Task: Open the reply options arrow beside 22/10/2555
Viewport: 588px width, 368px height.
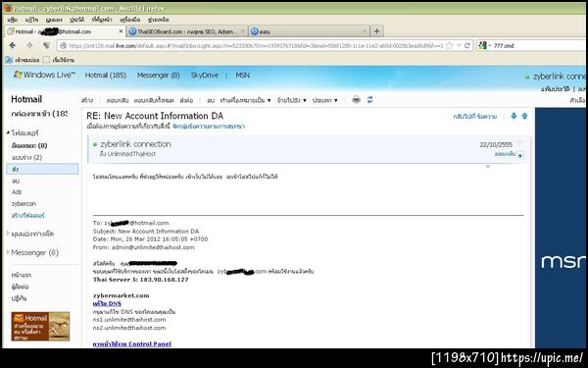Action: coord(520,155)
